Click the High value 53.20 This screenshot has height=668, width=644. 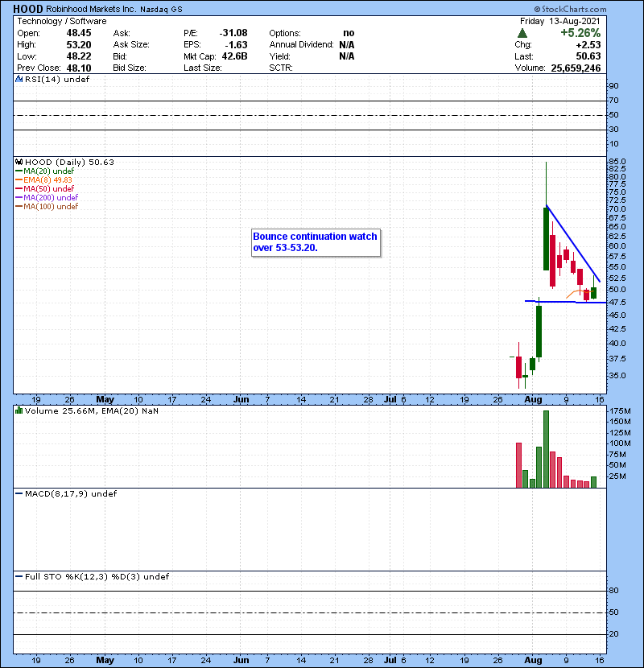coord(79,45)
